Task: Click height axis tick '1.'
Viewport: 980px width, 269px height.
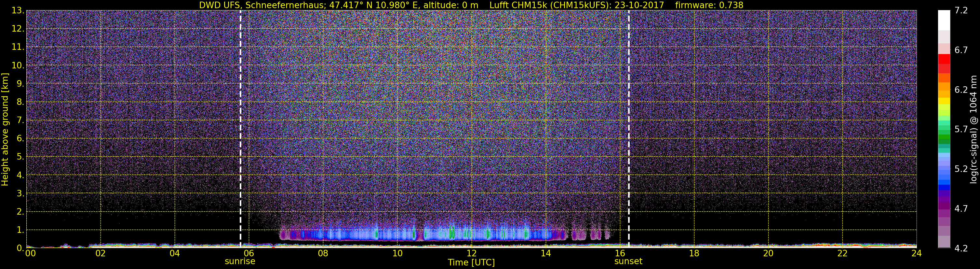Action: (20, 230)
